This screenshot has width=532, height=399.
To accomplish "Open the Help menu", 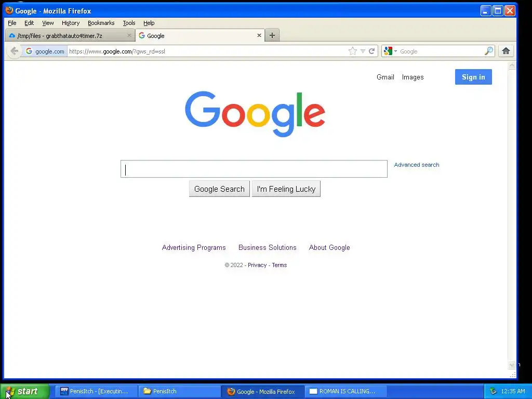I will pos(149,23).
